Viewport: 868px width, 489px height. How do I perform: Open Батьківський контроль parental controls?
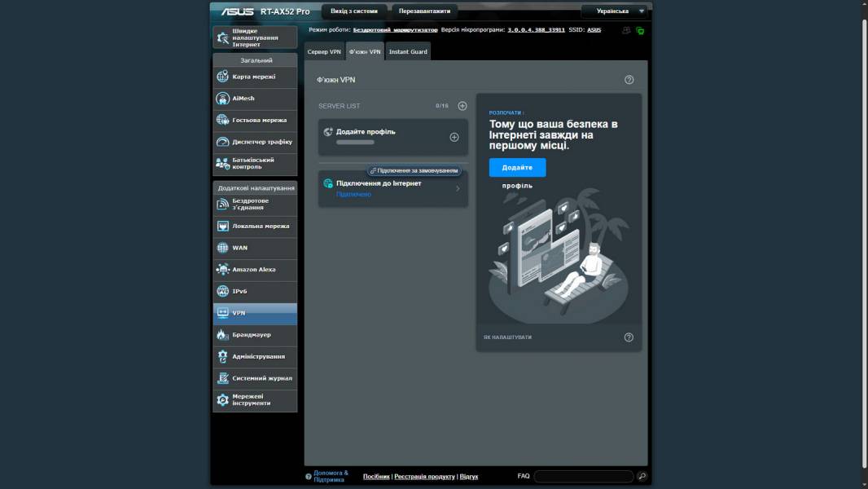(x=254, y=163)
